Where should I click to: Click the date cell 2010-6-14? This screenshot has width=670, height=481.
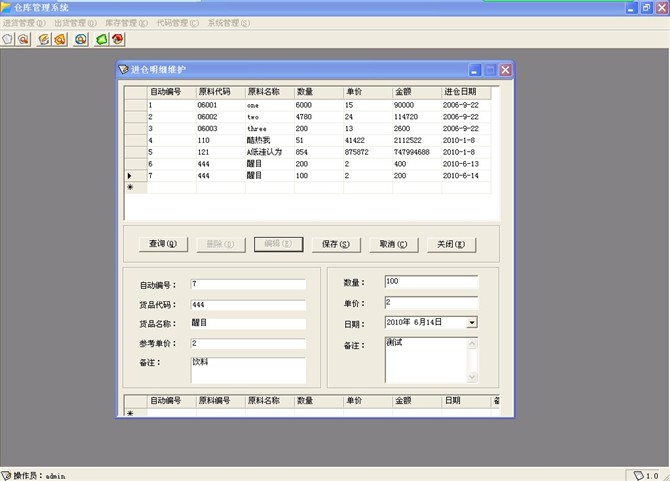coord(466,176)
